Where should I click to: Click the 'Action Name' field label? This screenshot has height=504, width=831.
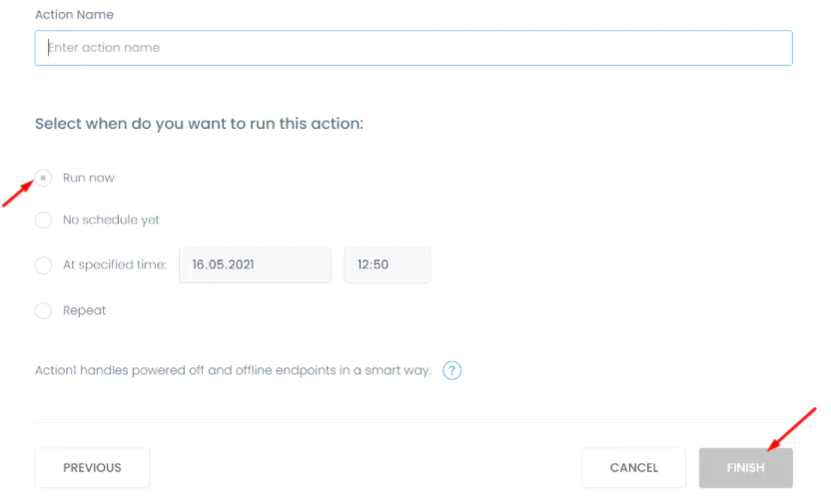(x=74, y=15)
